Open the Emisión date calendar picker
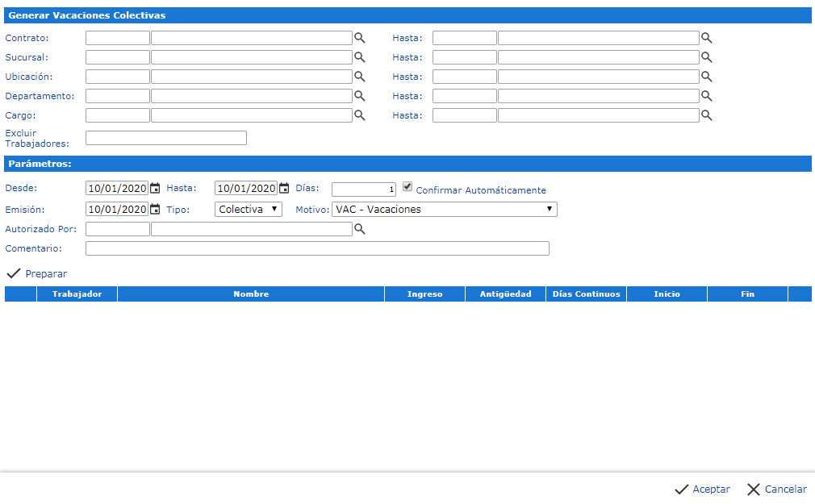This screenshot has width=815, height=504. 155,210
